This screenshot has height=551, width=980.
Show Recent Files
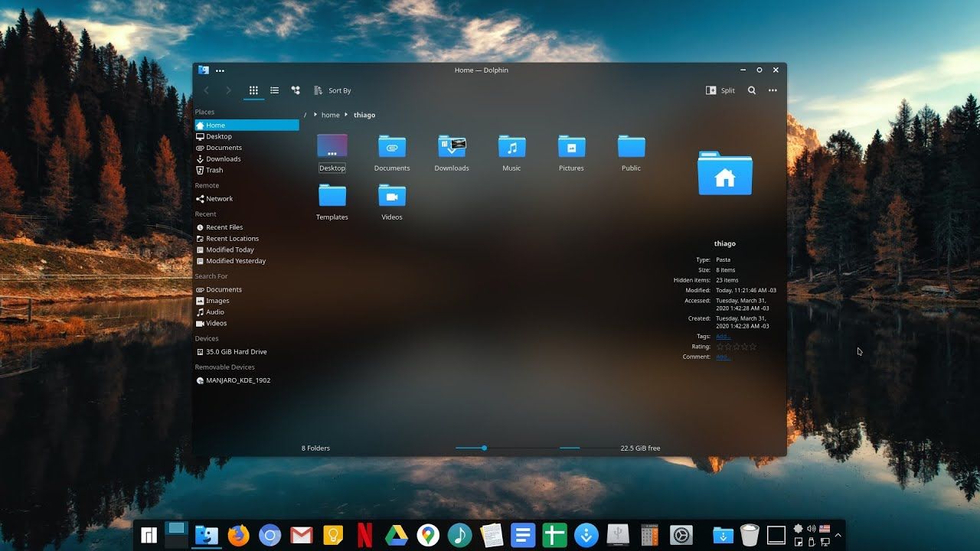(x=247, y=227)
